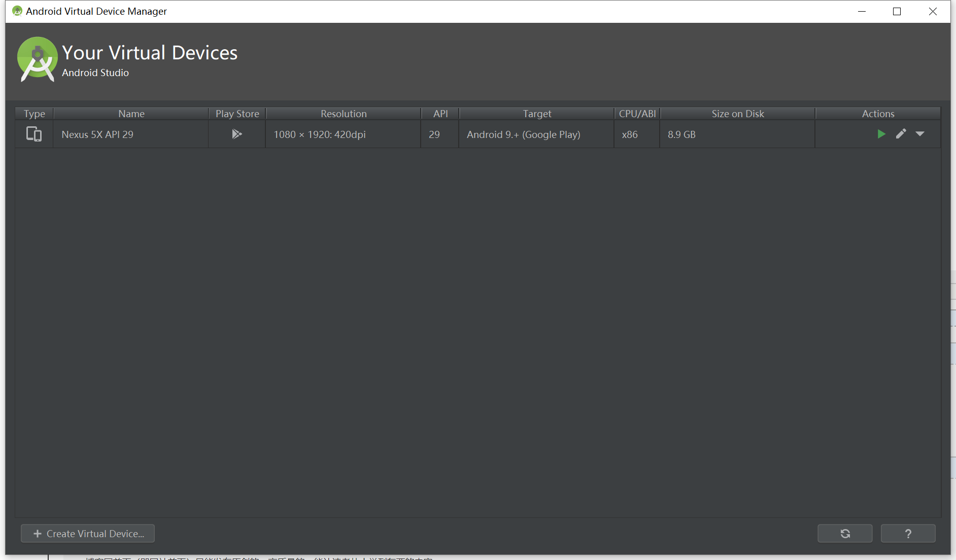Click the title bar Android app icon
Screen dimensions: 956x560
(17, 11)
